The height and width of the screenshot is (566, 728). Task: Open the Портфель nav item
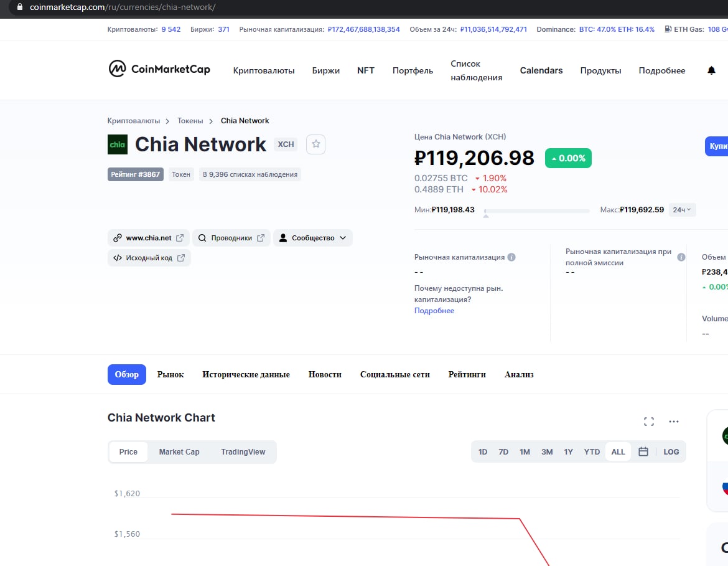[x=413, y=70]
